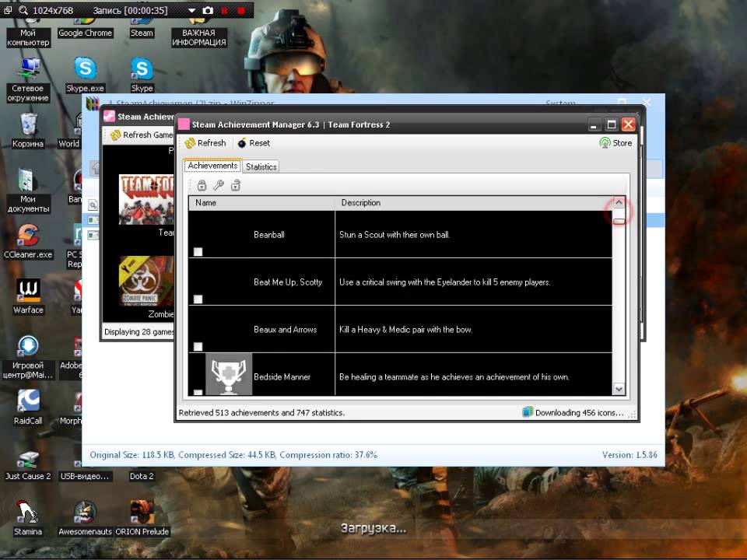Open the Skype.exe desktop icon
Screen dimensions: 747x560
(86, 75)
